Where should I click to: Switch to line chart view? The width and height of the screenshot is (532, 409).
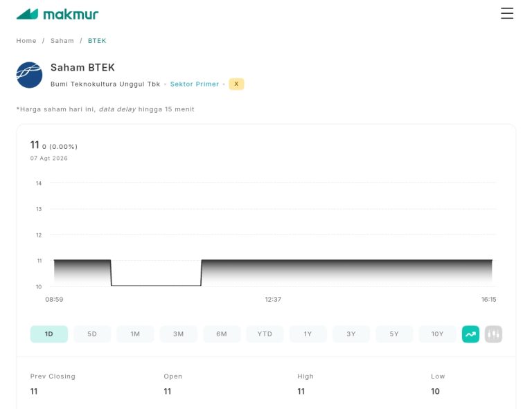[x=470, y=334]
